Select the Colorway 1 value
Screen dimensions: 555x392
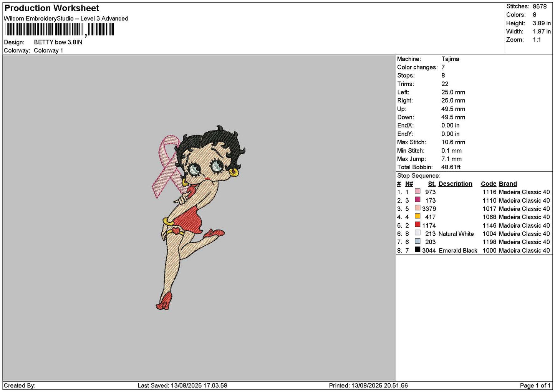(48, 51)
